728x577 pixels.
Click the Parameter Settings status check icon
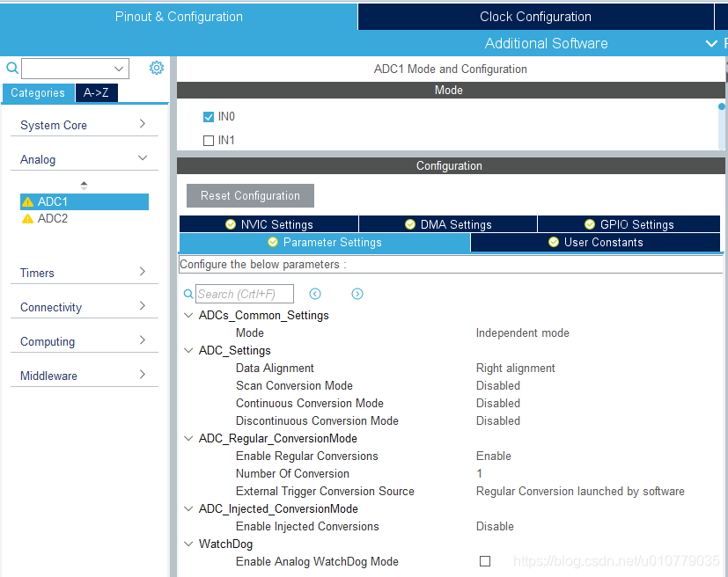[273, 242]
